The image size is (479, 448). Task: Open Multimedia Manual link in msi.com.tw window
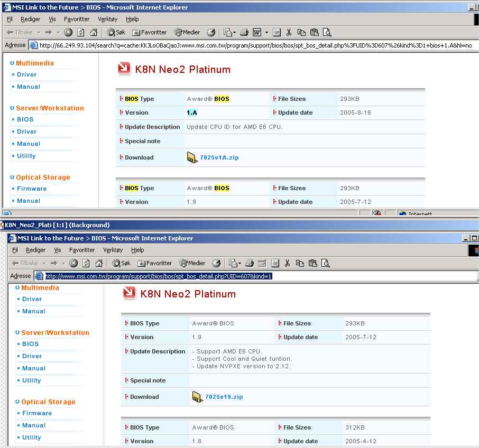click(34, 311)
